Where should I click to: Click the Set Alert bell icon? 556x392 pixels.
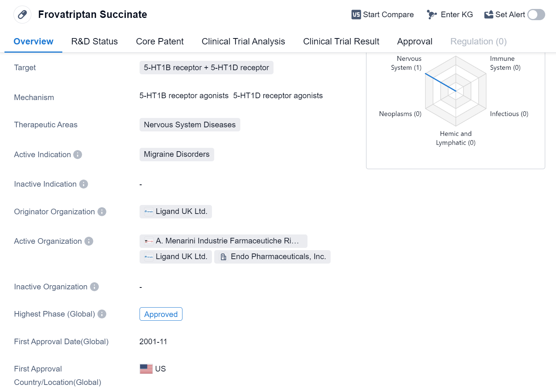coord(488,15)
